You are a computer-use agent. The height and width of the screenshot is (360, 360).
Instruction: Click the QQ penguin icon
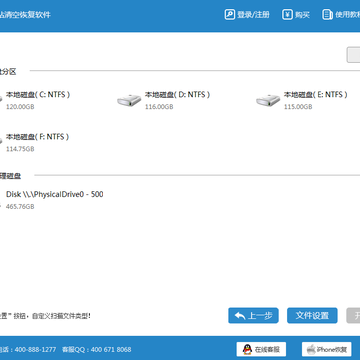tap(247, 349)
